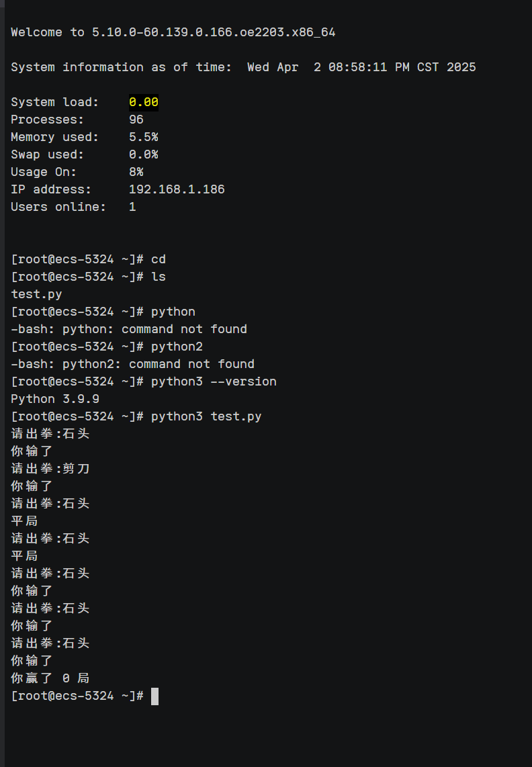Screen dimensions: 532x767
Task: Click the terminal cursor block at the last prompt
Action: tap(154, 696)
